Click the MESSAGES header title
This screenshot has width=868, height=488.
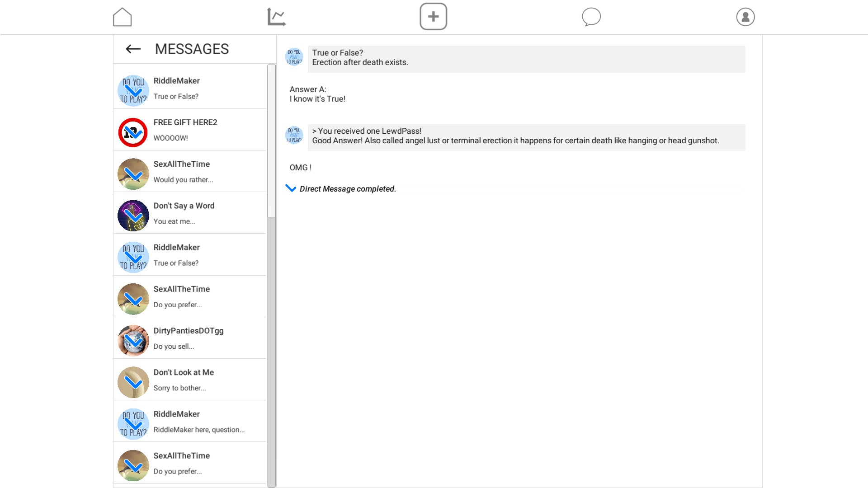[192, 49]
